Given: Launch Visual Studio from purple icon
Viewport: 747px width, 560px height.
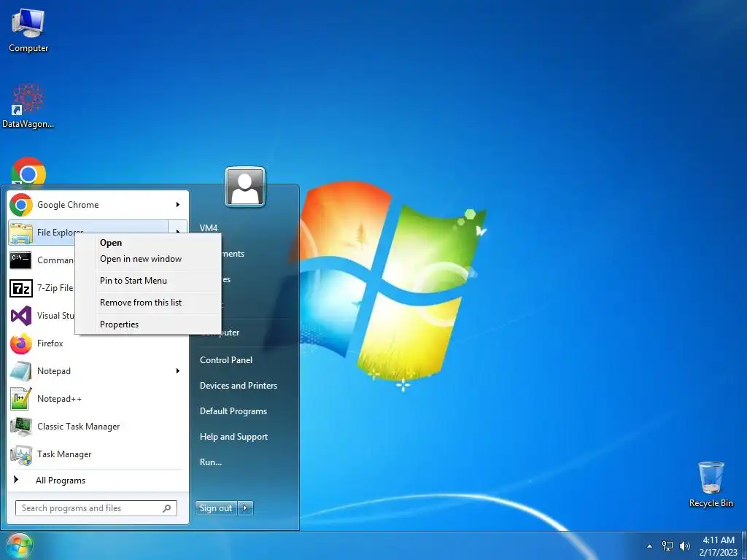Looking at the screenshot, I should click(x=21, y=316).
